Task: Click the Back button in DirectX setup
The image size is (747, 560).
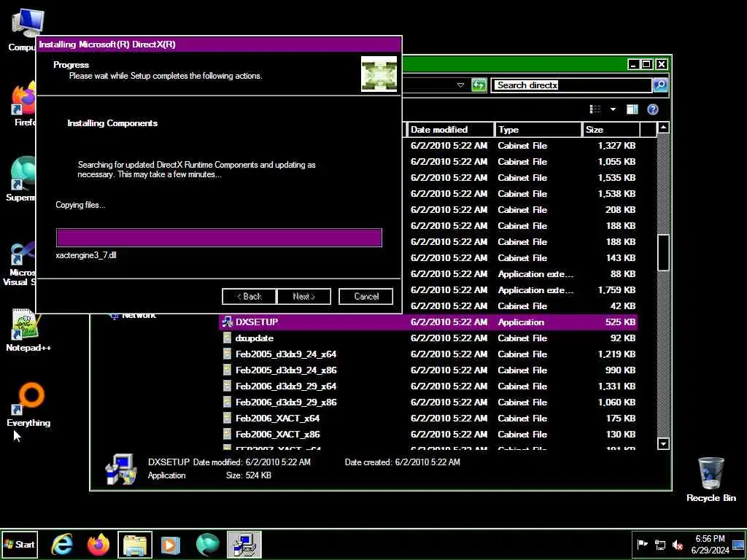Action: (249, 296)
